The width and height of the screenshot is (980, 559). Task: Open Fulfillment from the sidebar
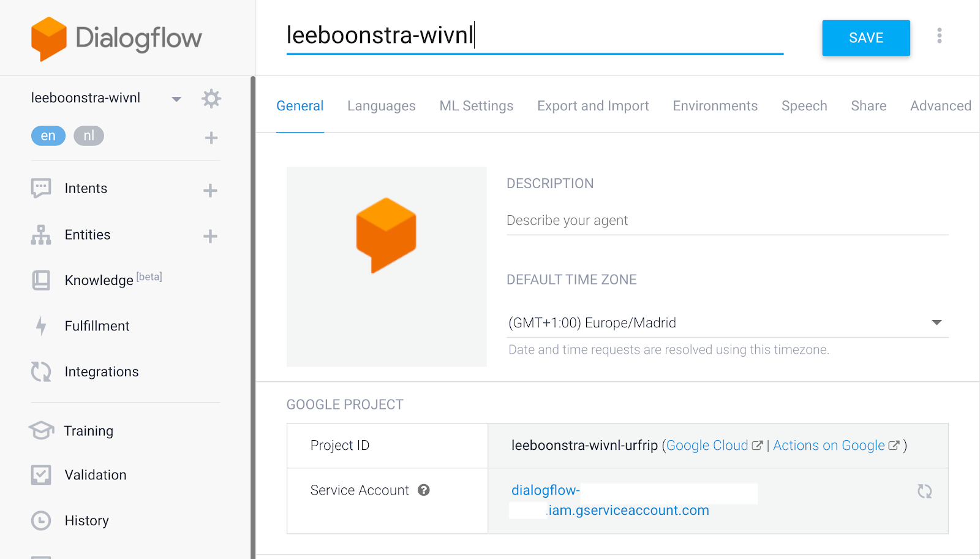(x=97, y=326)
